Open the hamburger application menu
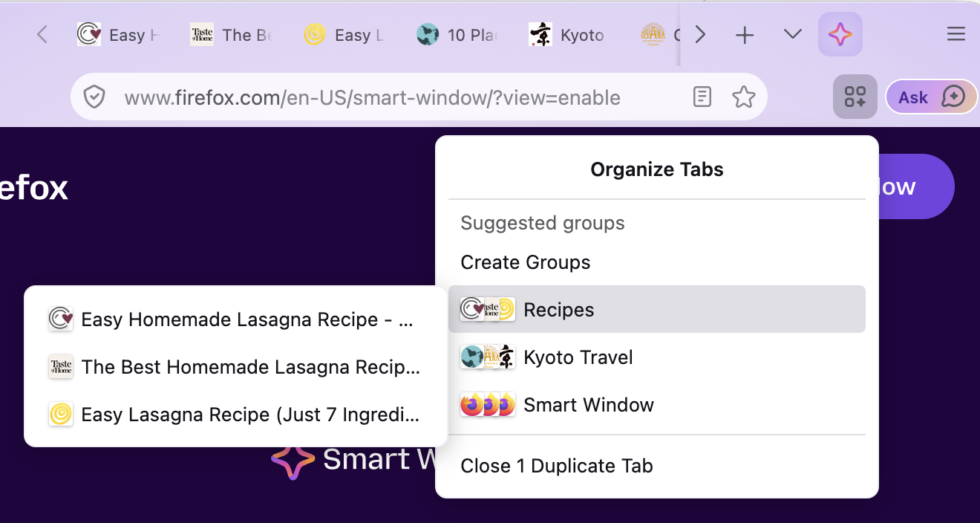Image resolution: width=980 pixels, height=523 pixels. 956,34
